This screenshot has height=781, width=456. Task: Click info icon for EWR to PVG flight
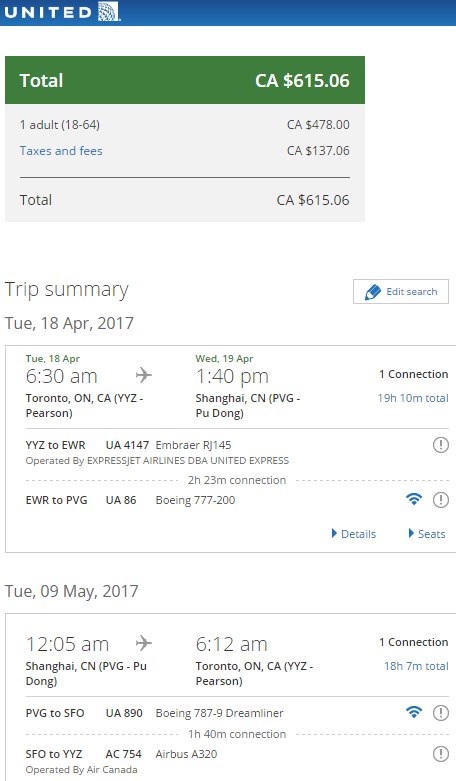pos(441,500)
